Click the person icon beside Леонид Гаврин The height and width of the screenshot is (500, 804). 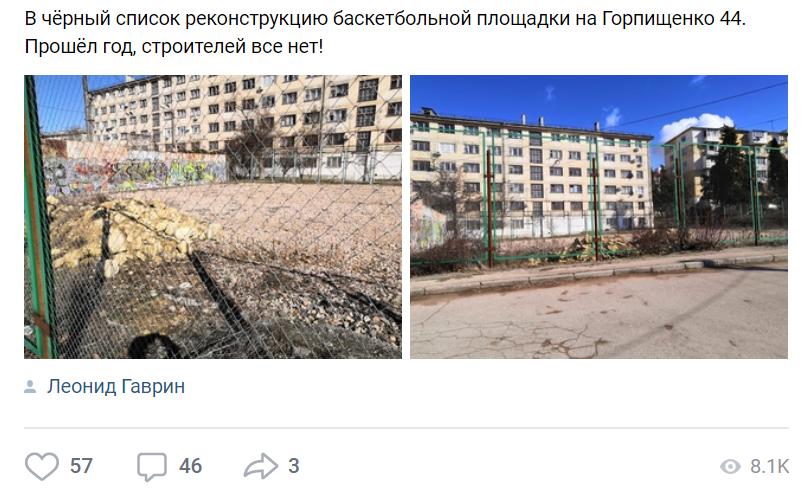pos(30,387)
